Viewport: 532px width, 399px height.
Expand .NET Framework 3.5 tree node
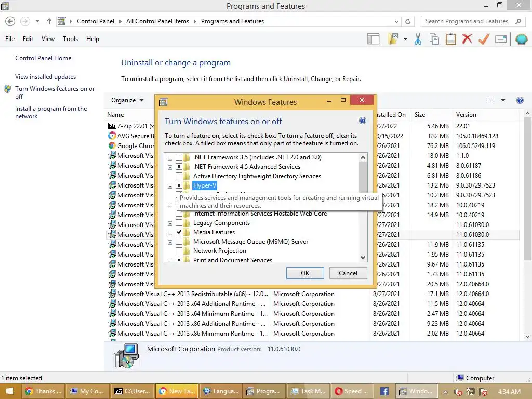tap(170, 158)
